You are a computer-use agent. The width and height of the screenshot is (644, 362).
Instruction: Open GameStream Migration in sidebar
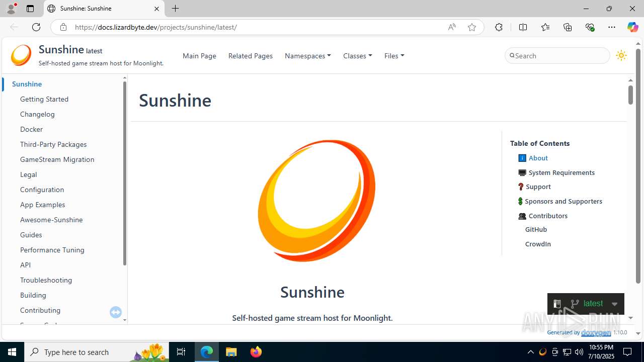coord(57,159)
